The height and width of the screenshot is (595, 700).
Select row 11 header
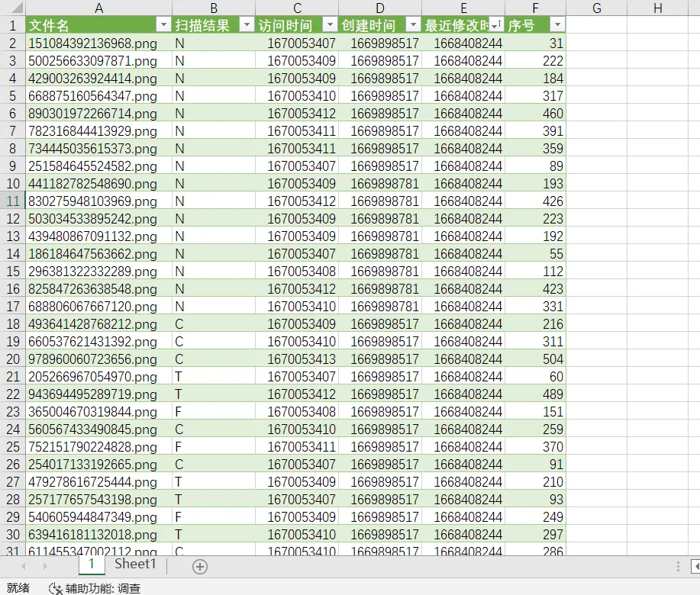(12, 201)
